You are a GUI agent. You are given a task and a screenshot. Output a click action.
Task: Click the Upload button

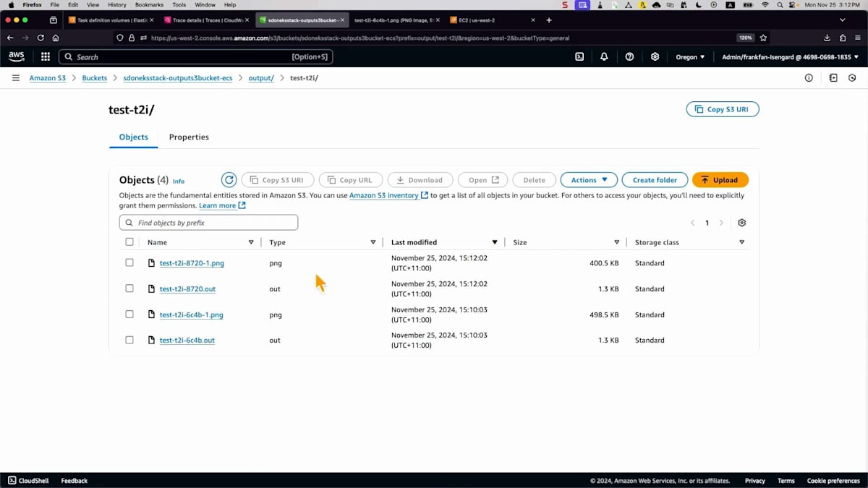pos(720,180)
